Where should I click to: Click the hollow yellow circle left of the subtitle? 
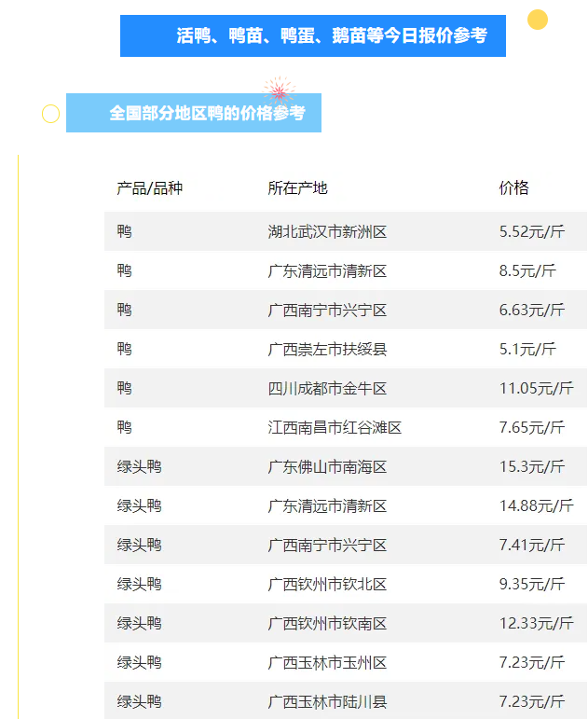click(x=51, y=114)
